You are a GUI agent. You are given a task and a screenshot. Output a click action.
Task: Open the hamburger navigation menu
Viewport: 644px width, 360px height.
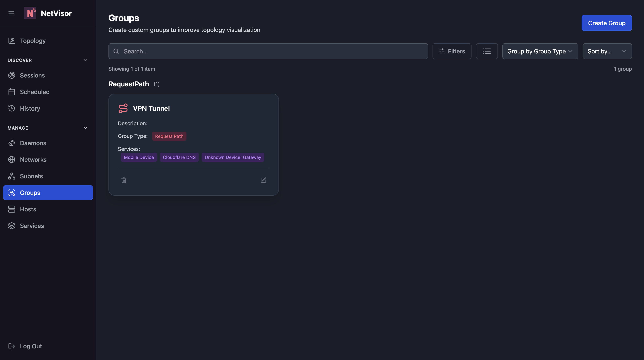11,13
